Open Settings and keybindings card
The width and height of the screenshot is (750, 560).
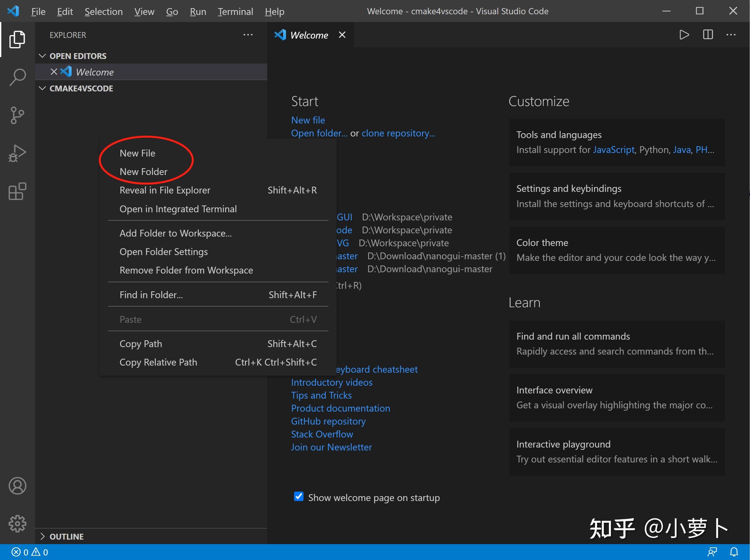pos(617,196)
